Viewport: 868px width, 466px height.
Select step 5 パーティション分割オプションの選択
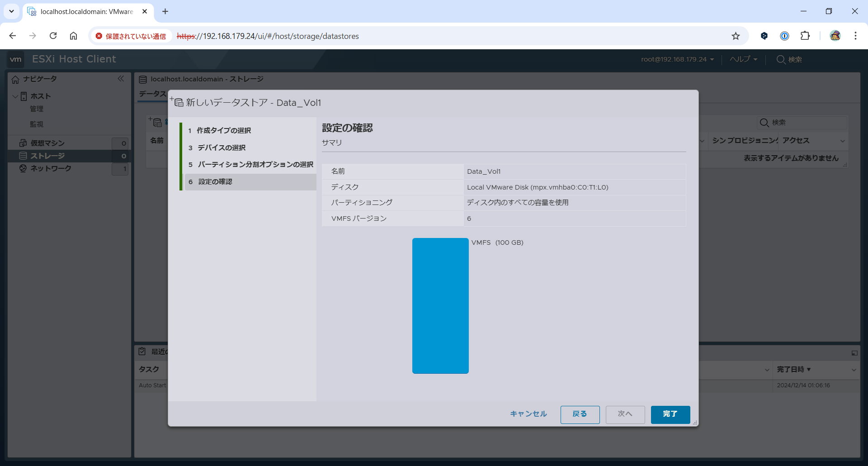(x=251, y=164)
